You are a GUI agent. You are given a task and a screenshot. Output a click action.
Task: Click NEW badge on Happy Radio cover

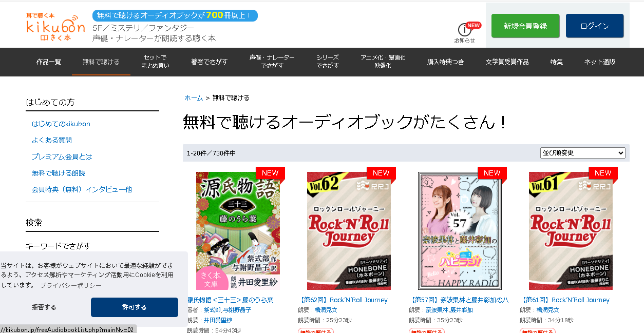click(x=492, y=173)
